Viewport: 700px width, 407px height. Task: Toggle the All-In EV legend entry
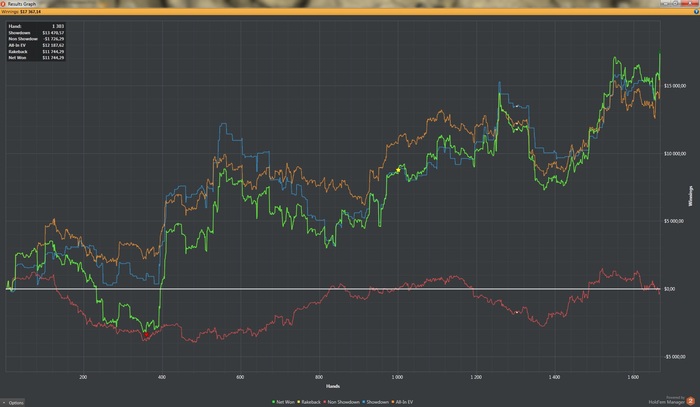(x=402, y=402)
